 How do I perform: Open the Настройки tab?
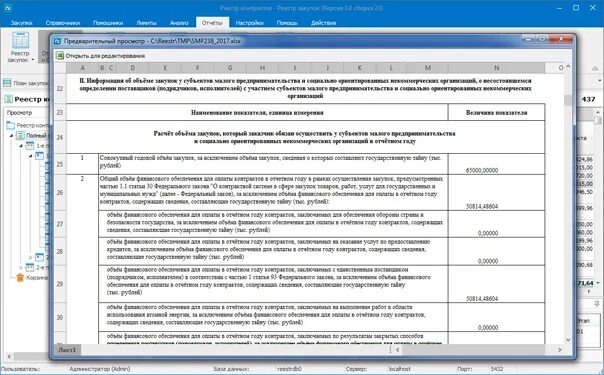249,23
